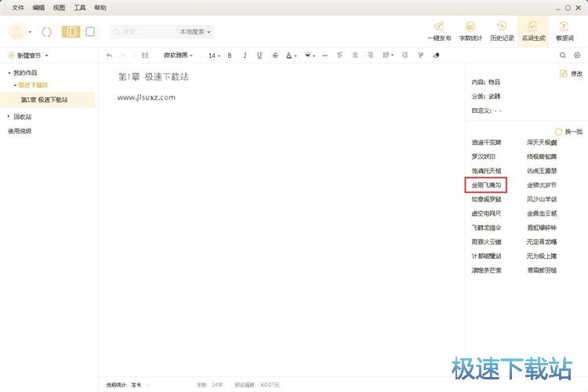
Task: Open the 历史记录 history tool
Action: [502, 31]
